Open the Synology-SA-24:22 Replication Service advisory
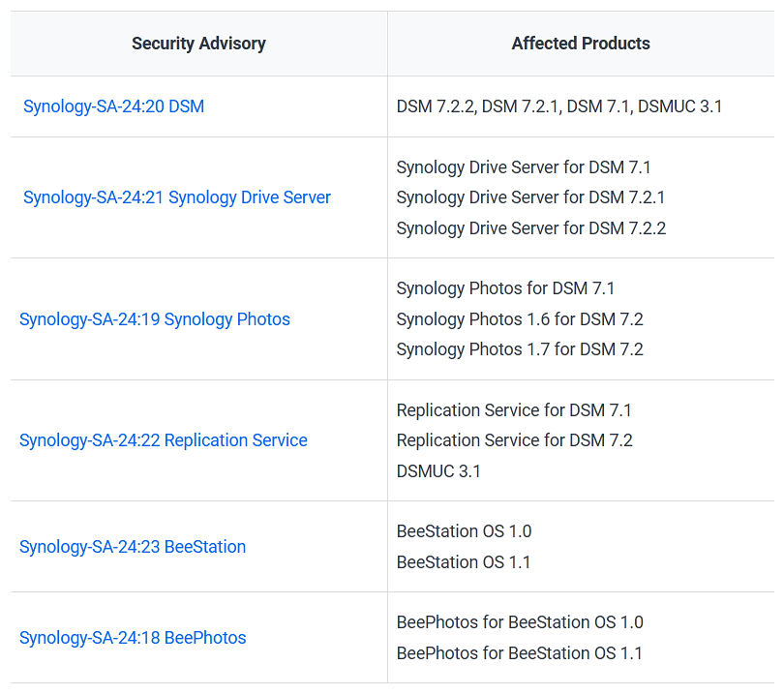Image resolution: width=784 pixels, height=695 pixels. tap(163, 440)
